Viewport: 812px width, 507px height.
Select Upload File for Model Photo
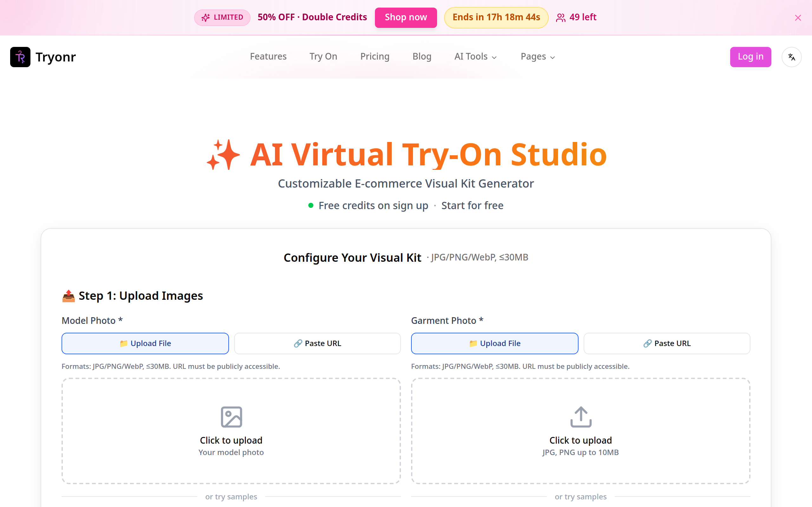(145, 343)
